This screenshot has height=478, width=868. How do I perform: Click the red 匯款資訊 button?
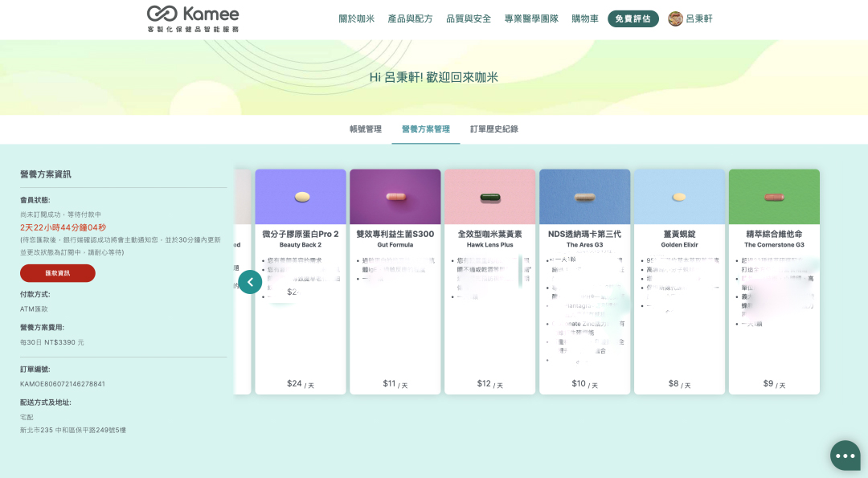pyautogui.click(x=58, y=273)
